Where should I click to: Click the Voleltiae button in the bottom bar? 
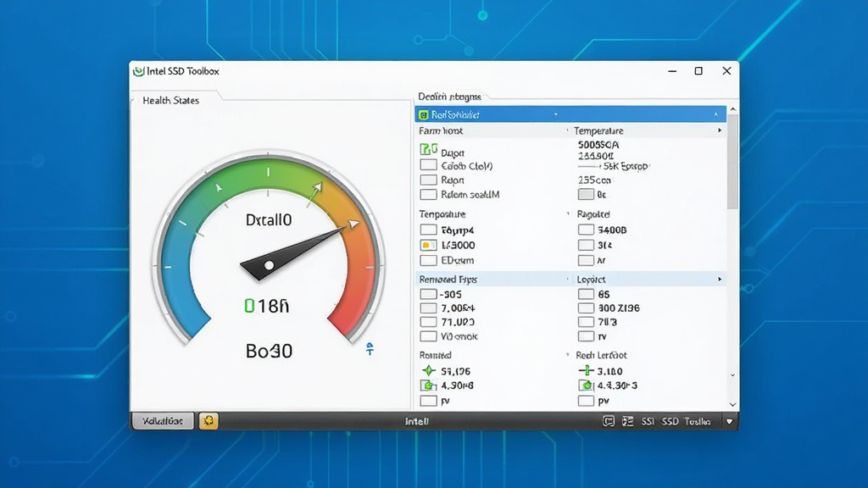[x=163, y=421]
